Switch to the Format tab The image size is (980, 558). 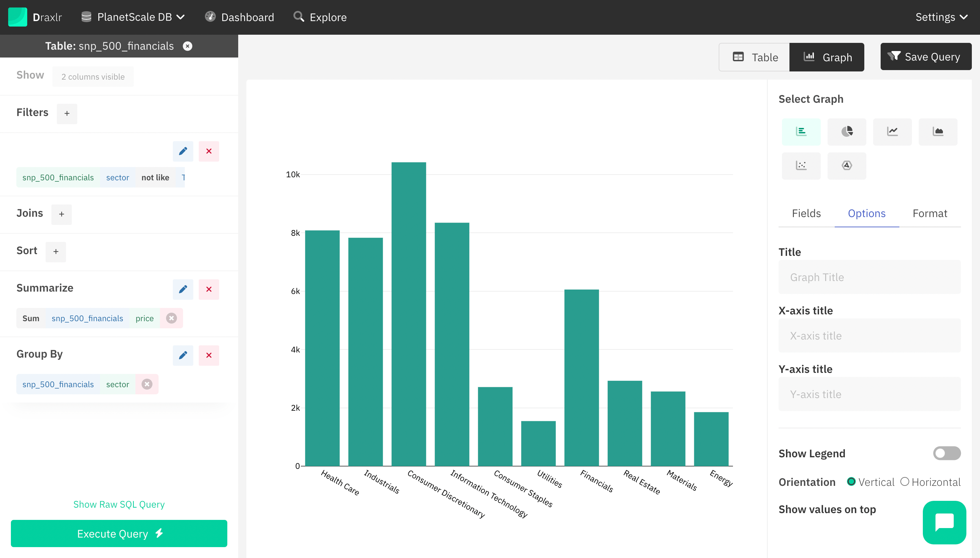pyautogui.click(x=930, y=213)
